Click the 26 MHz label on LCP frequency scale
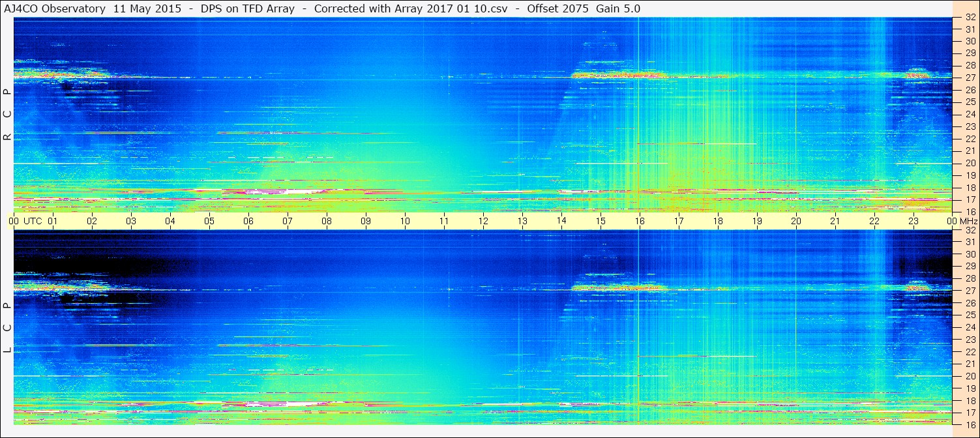This screenshot has height=438, width=980. [970, 302]
